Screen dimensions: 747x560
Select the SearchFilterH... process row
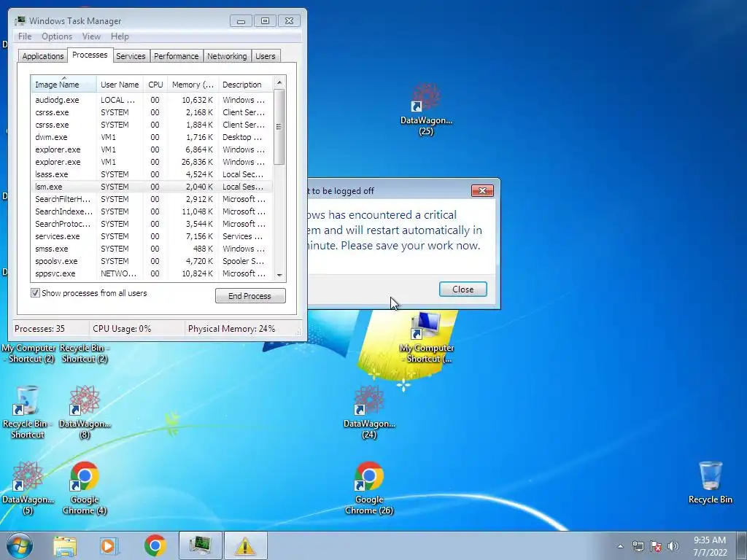click(152, 199)
